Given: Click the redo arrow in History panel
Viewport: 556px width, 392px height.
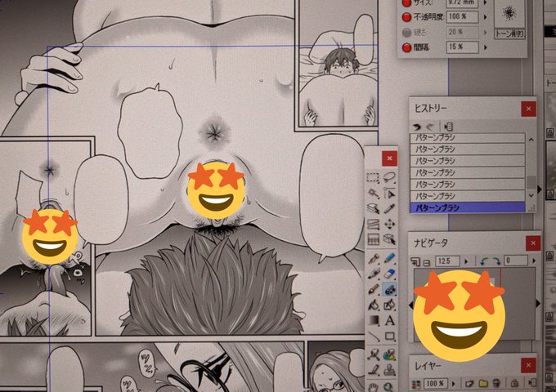Looking at the screenshot, I should pyautogui.click(x=430, y=127).
